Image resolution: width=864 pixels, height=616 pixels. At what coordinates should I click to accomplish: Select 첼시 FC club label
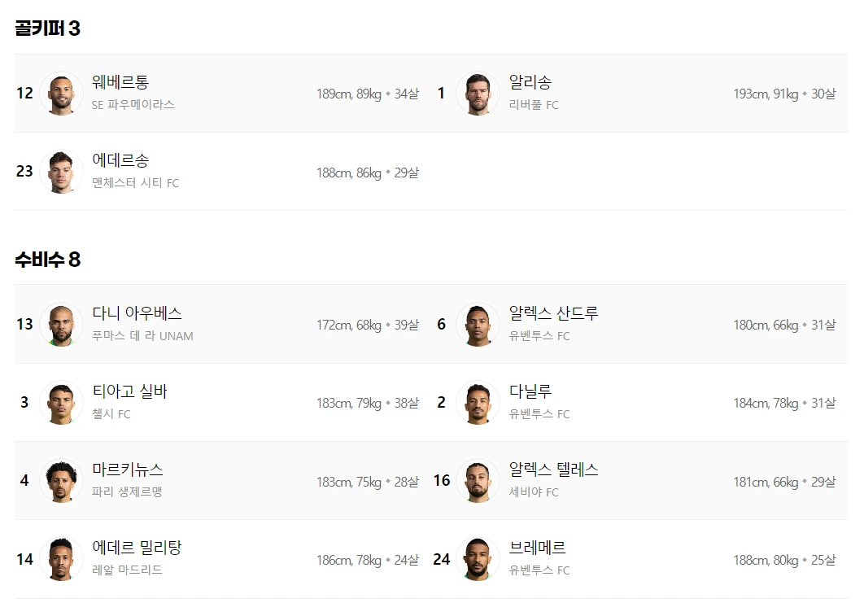click(x=111, y=414)
